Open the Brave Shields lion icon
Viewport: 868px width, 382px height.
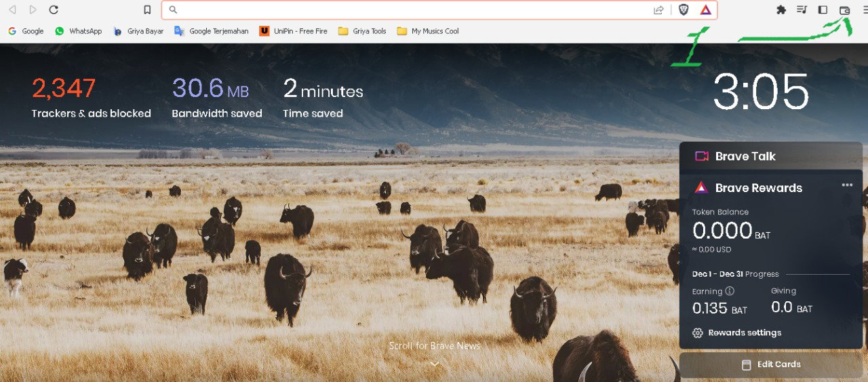tap(684, 9)
